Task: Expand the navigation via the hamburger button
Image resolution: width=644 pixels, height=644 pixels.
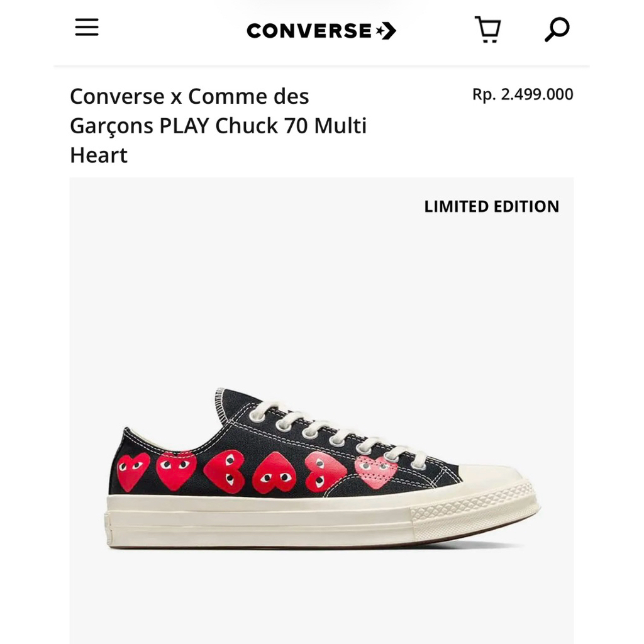Action: 86,28
